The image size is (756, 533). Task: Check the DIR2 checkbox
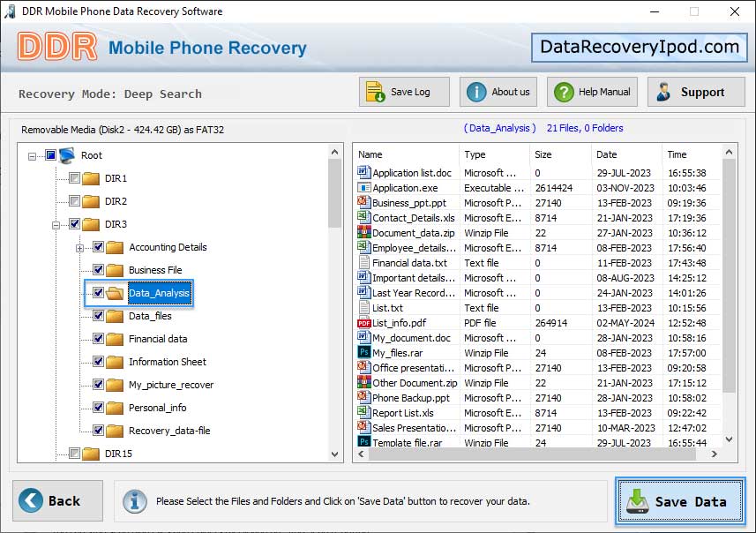74,200
